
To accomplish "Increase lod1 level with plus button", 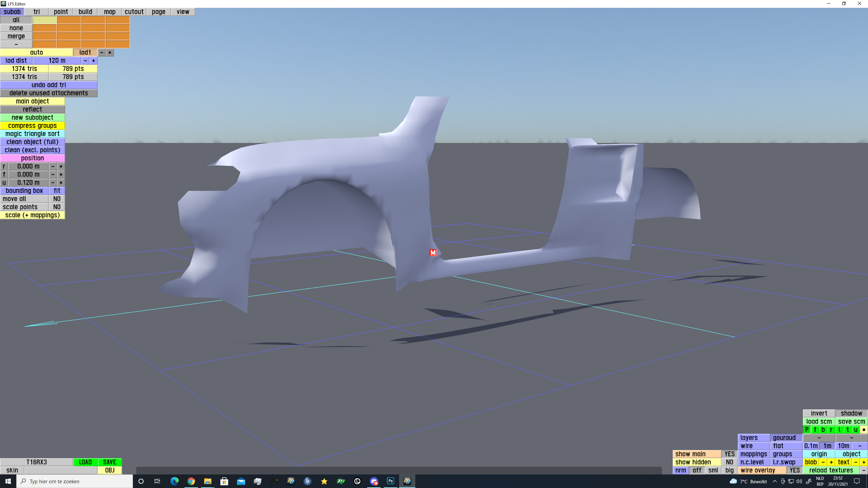I will pyautogui.click(x=110, y=53).
